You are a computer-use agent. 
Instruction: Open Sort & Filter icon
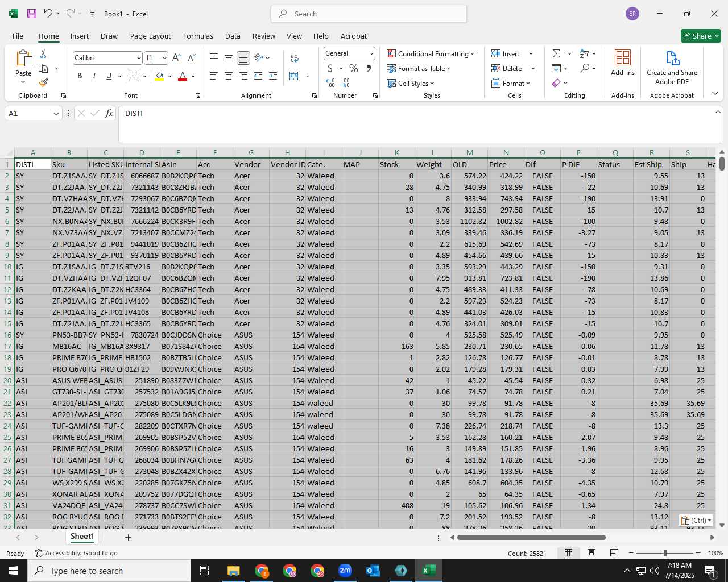click(585, 53)
